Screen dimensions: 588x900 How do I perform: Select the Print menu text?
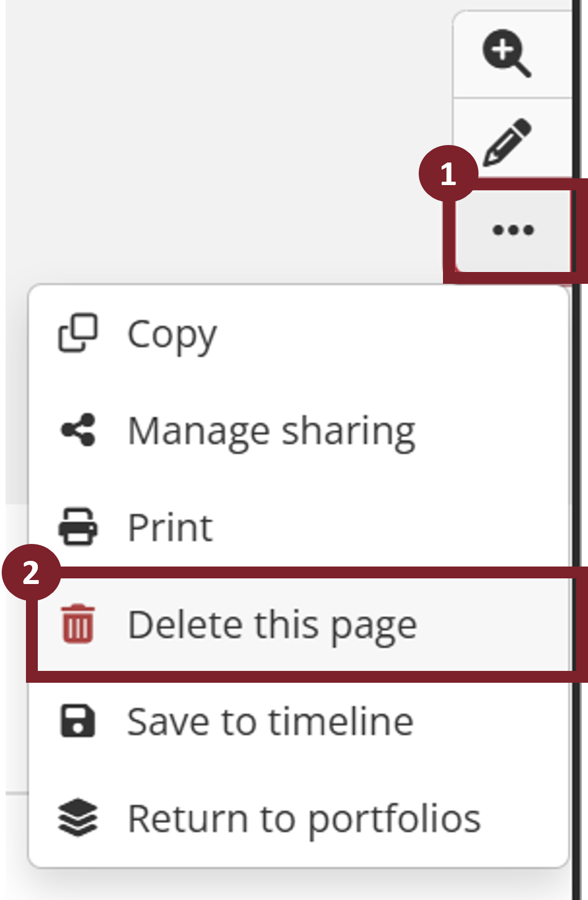pos(170,528)
